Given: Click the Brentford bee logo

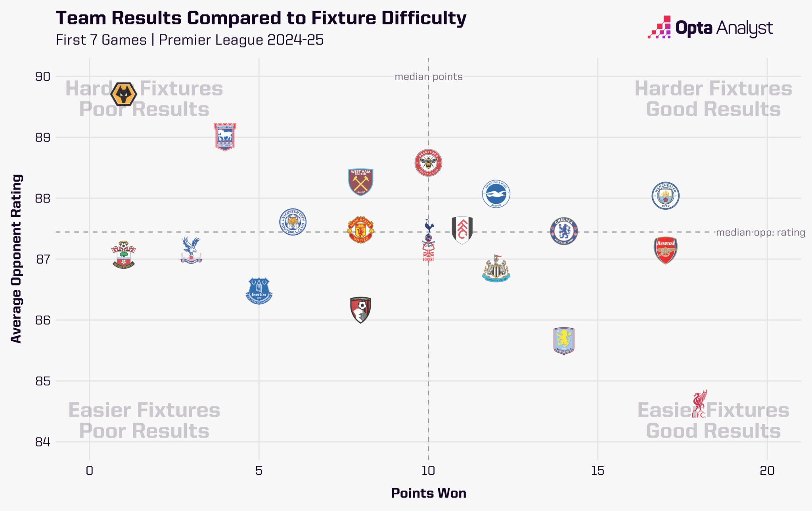Looking at the screenshot, I should [x=428, y=163].
